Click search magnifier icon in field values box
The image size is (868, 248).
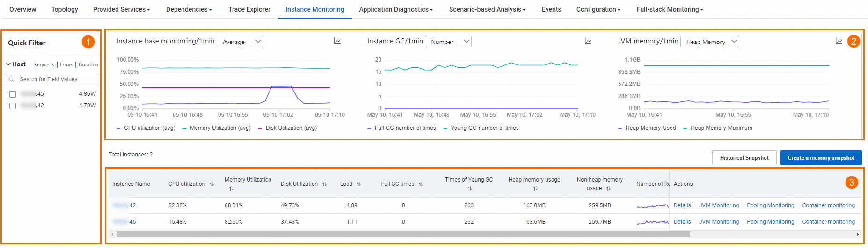tap(12, 79)
